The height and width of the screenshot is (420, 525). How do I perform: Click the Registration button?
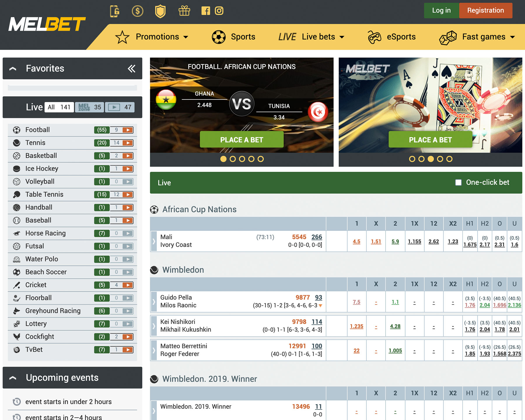click(x=486, y=10)
